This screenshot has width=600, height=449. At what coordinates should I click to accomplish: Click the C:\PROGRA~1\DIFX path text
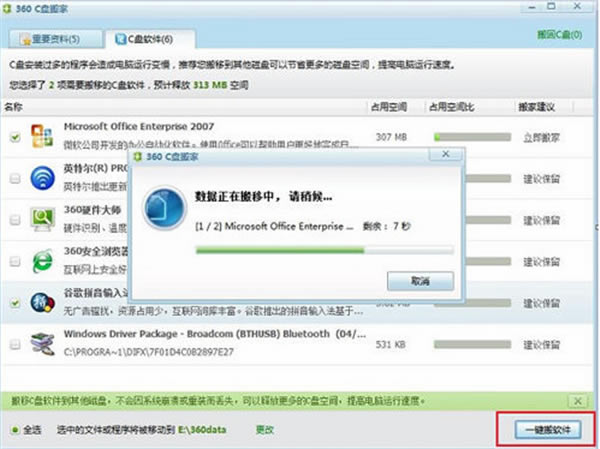point(148,352)
